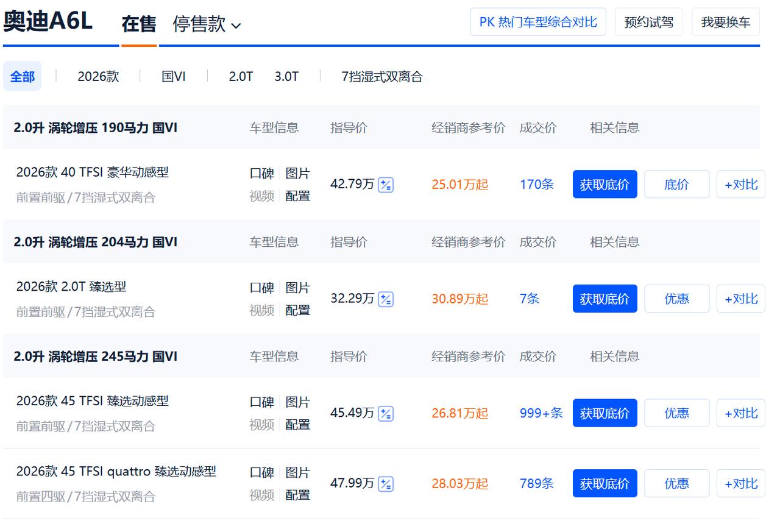Filter by 2026款 model year
Screen dimensions: 780x532
click(98, 77)
